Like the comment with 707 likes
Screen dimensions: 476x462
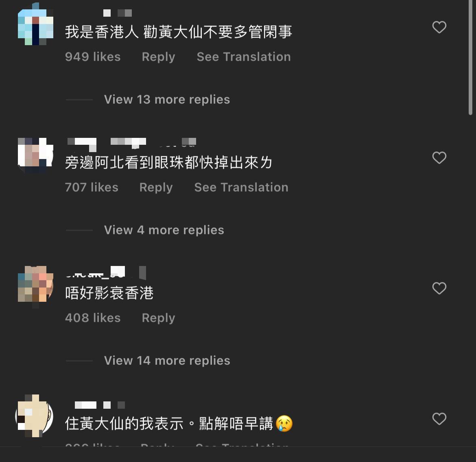439,158
